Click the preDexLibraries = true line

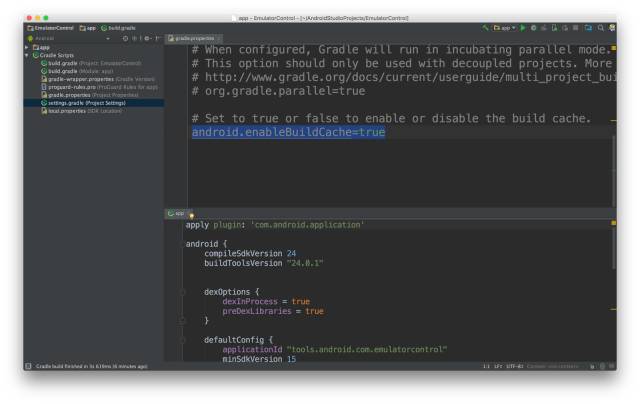273,311
